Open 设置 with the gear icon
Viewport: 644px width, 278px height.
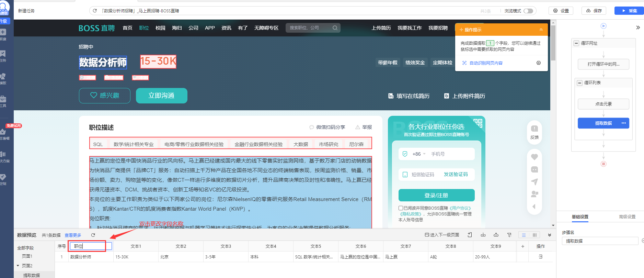click(x=561, y=11)
